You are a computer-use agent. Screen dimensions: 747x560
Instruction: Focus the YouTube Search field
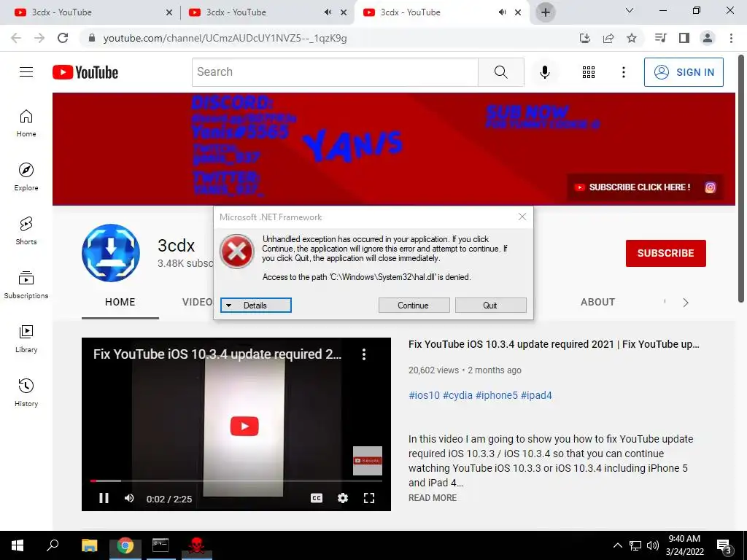335,72
